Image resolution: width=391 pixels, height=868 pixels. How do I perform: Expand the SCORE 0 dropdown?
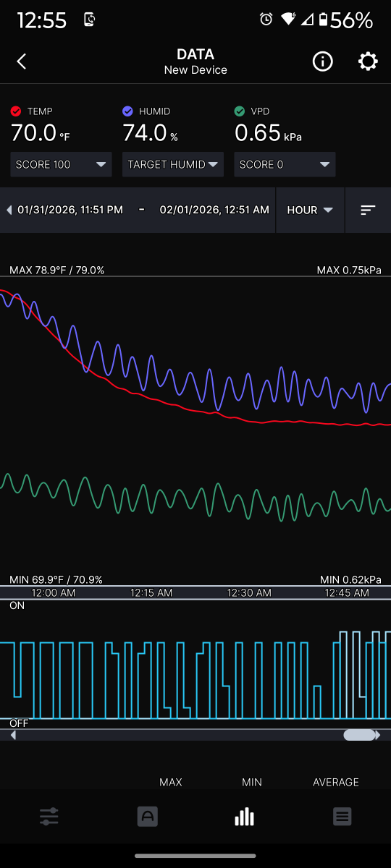pos(285,164)
